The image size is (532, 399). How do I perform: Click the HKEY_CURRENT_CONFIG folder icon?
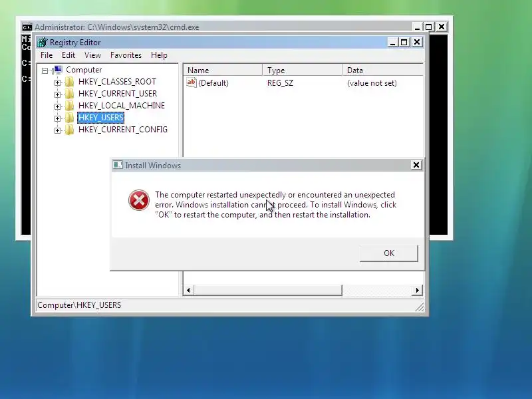70,130
